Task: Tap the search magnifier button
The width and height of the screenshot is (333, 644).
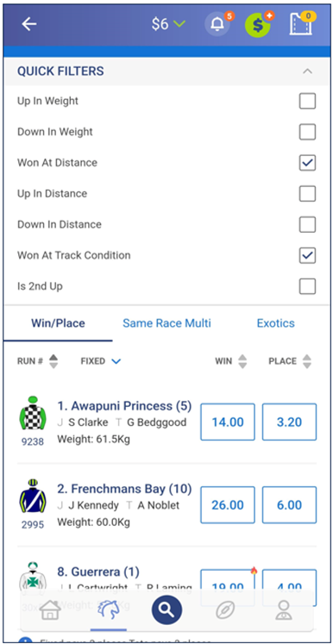Action: point(166,610)
